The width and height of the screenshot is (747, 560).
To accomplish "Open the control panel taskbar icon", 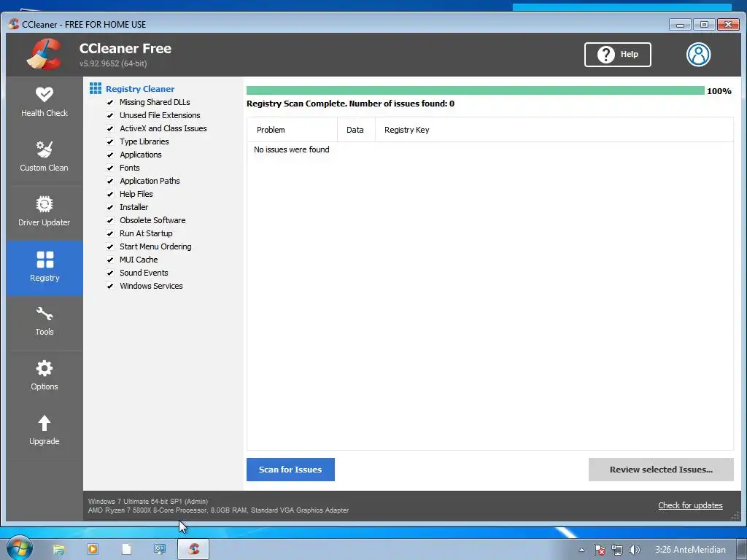I will pos(160,549).
